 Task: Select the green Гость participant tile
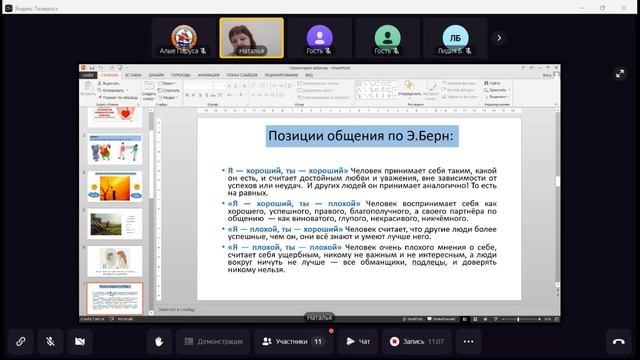click(x=387, y=38)
